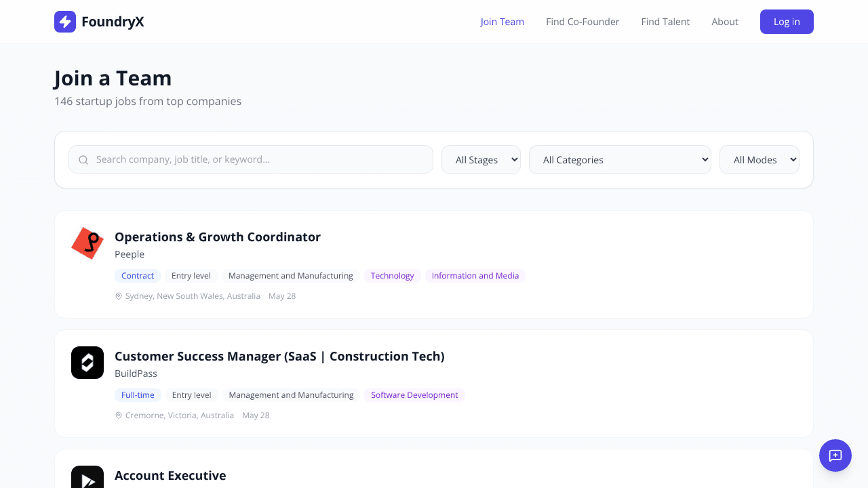
Task: Click the Peeple company name
Action: coord(130,254)
